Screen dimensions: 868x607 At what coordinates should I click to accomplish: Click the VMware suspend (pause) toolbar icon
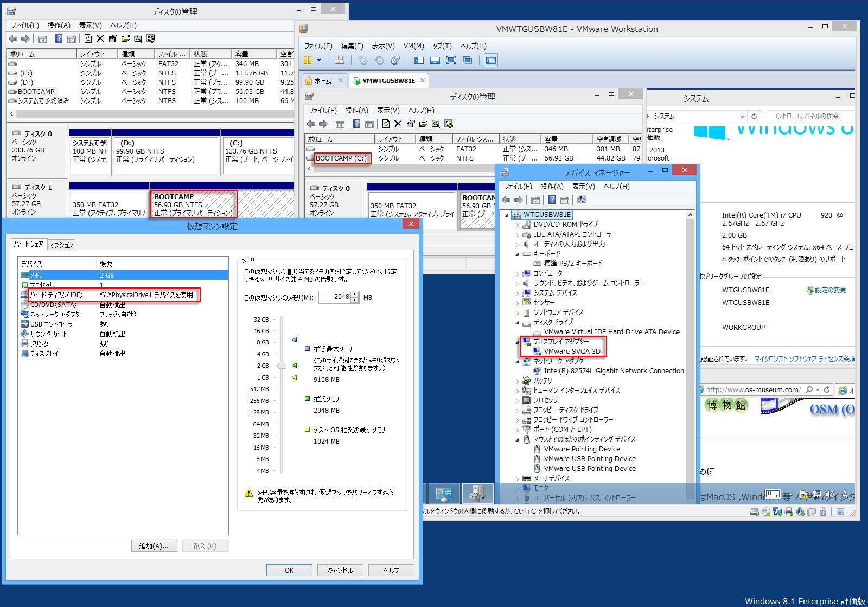pos(308,60)
